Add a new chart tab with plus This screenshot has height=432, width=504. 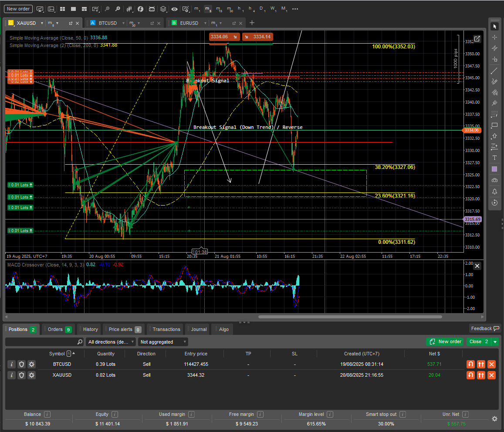(x=252, y=23)
